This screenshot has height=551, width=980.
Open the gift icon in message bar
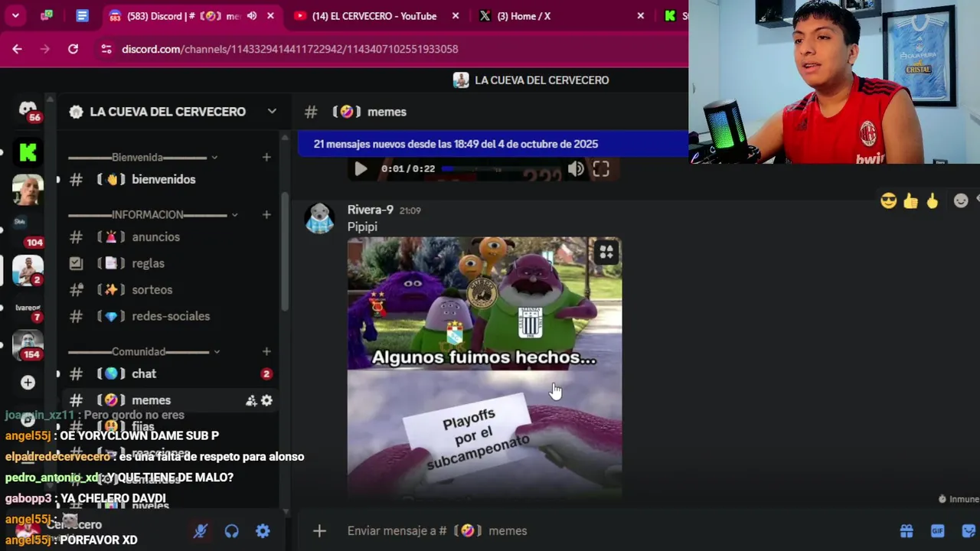pyautogui.click(x=906, y=530)
